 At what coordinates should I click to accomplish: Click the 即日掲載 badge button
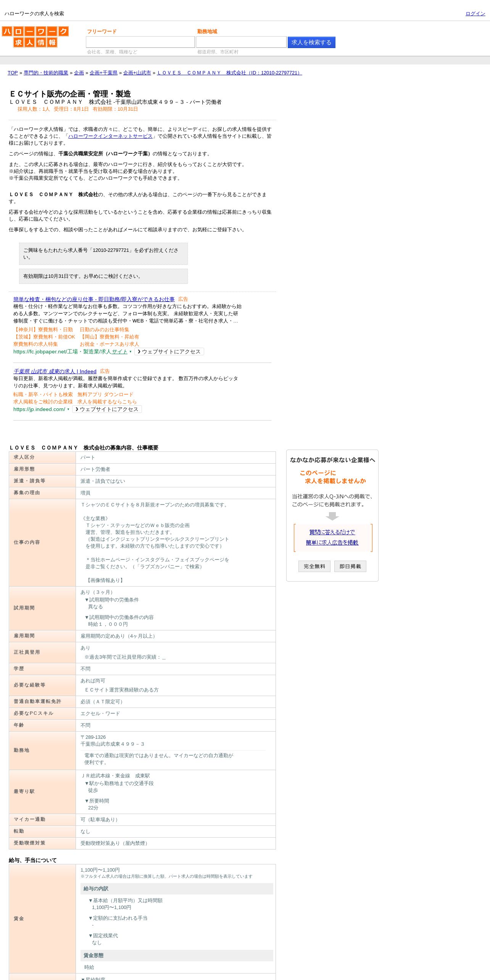[350, 566]
